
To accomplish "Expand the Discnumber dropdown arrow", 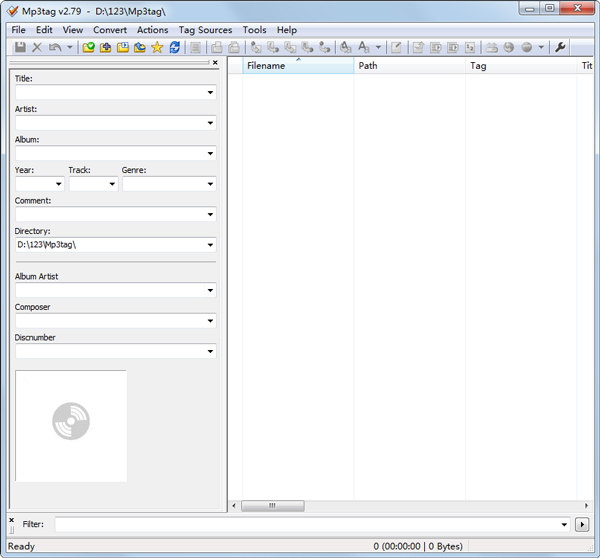I will pyautogui.click(x=210, y=351).
